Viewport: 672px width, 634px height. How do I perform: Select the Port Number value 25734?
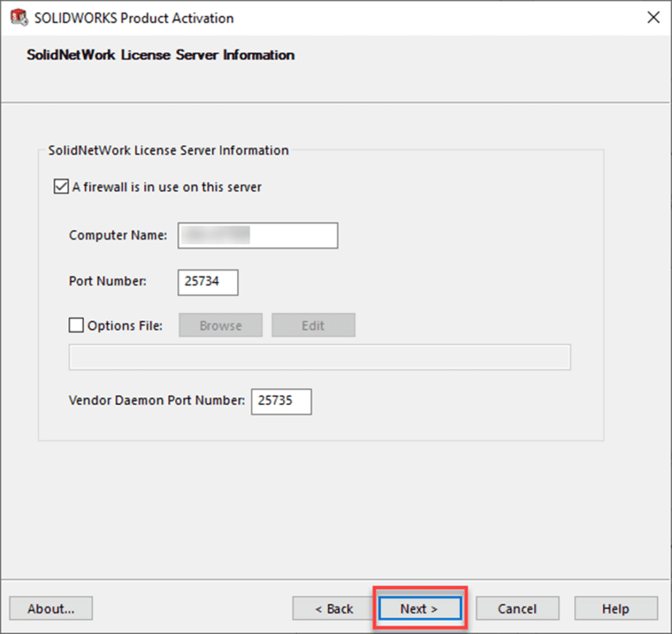(x=207, y=282)
